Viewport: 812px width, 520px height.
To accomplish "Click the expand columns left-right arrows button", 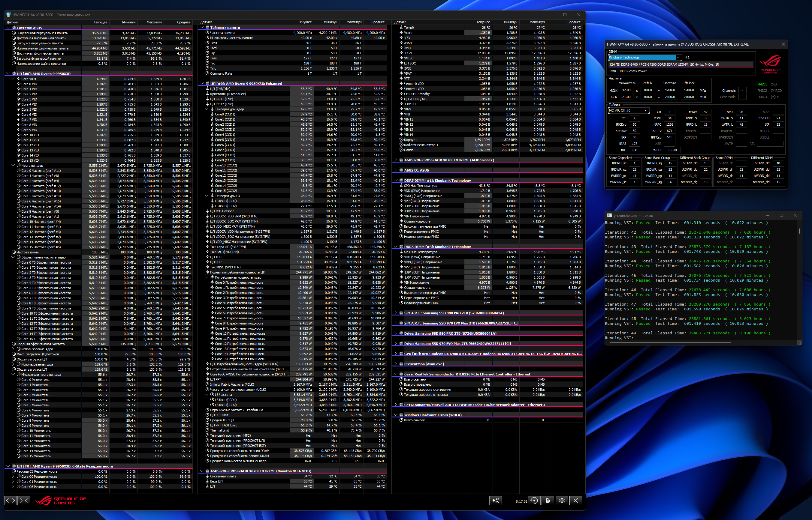I will [10, 501].
